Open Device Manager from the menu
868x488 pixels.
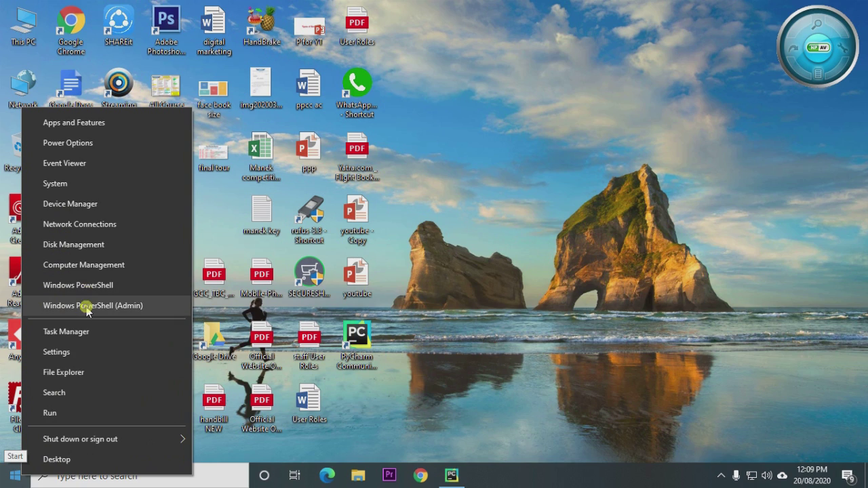point(107,204)
